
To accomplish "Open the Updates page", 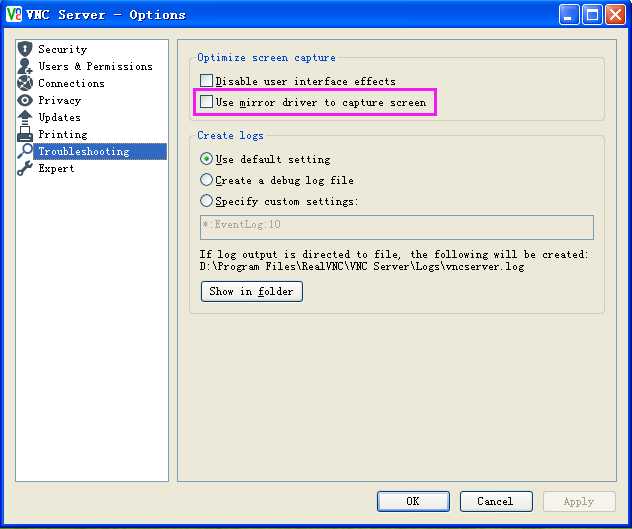I will point(60,117).
